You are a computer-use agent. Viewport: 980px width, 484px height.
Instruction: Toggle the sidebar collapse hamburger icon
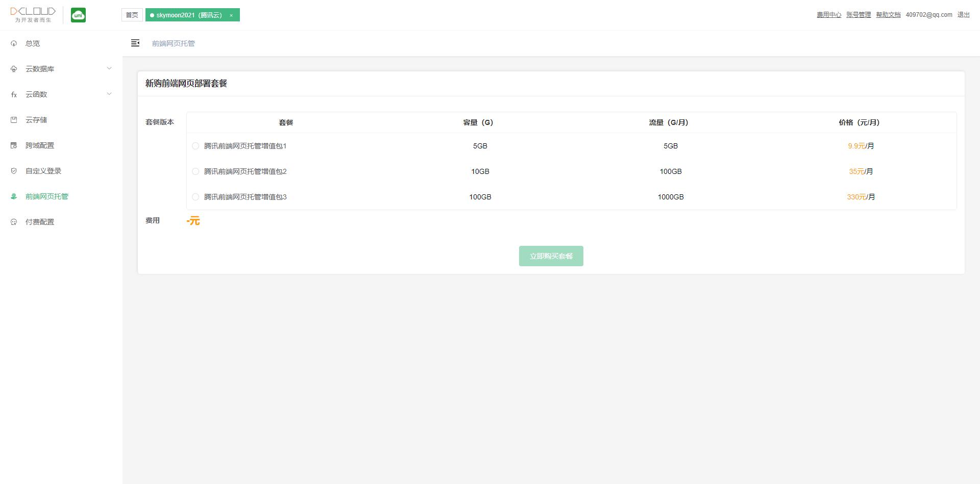click(x=135, y=43)
